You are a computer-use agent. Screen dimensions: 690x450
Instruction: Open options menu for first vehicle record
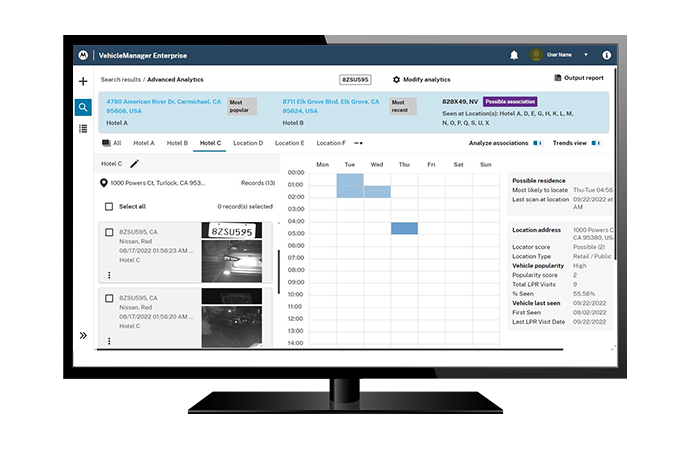[x=109, y=274]
